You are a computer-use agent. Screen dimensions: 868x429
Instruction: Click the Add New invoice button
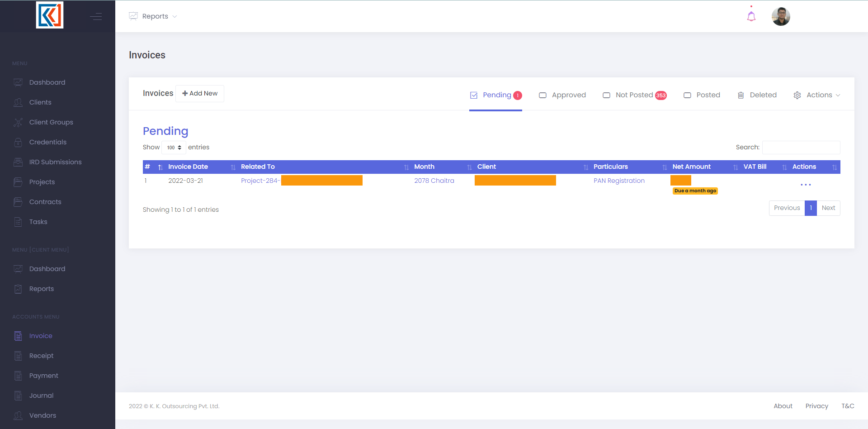[x=200, y=94]
